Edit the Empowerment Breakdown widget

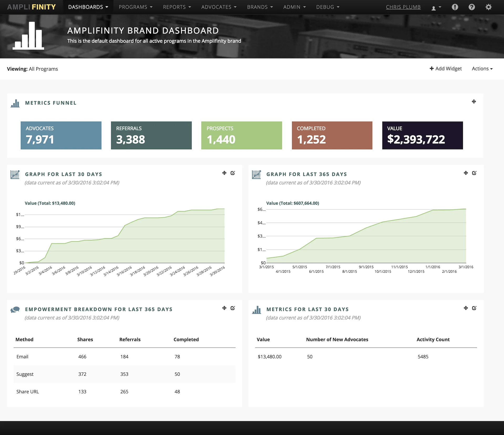pos(233,308)
